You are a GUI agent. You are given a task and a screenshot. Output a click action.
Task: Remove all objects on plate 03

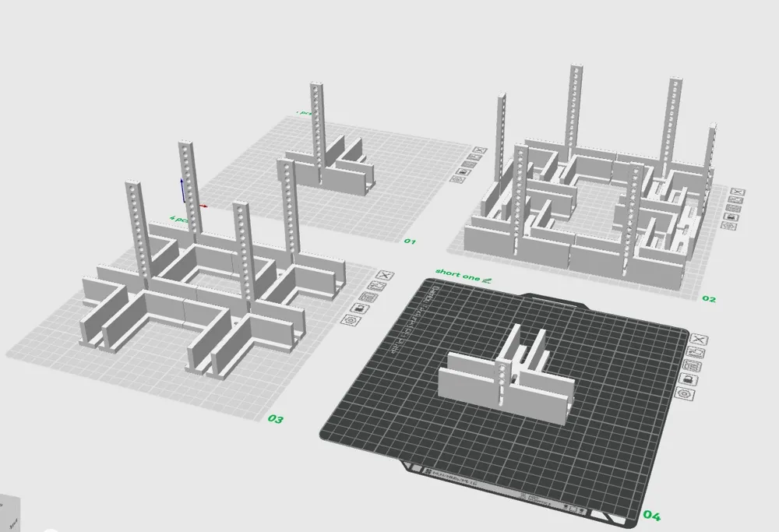(x=385, y=276)
